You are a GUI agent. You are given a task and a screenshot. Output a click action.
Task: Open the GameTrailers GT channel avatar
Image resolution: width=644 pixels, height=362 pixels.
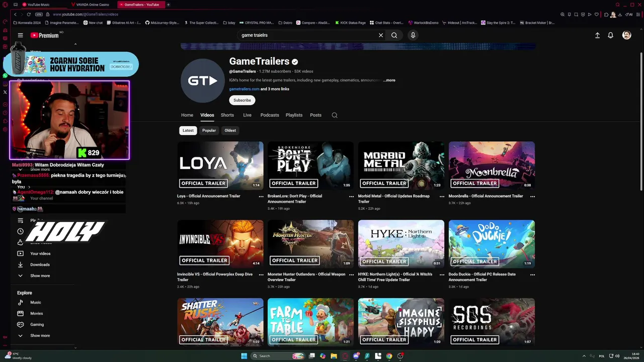202,80
